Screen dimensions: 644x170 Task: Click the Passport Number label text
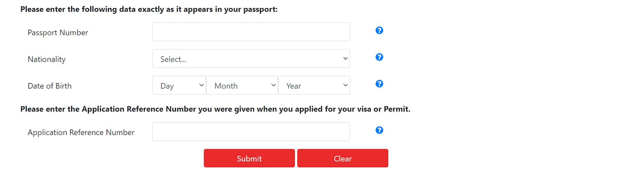pos(58,33)
